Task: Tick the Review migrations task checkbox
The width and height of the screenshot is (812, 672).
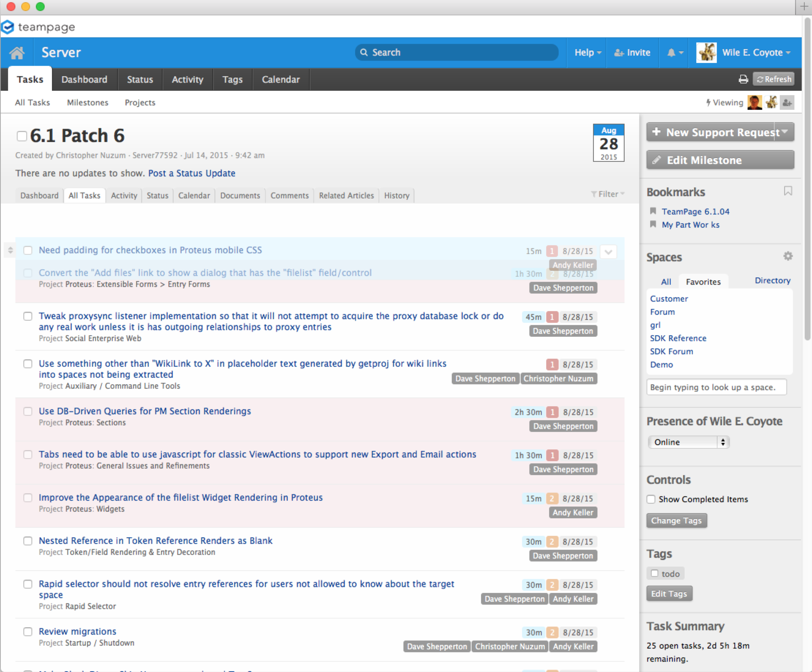Action: tap(28, 631)
